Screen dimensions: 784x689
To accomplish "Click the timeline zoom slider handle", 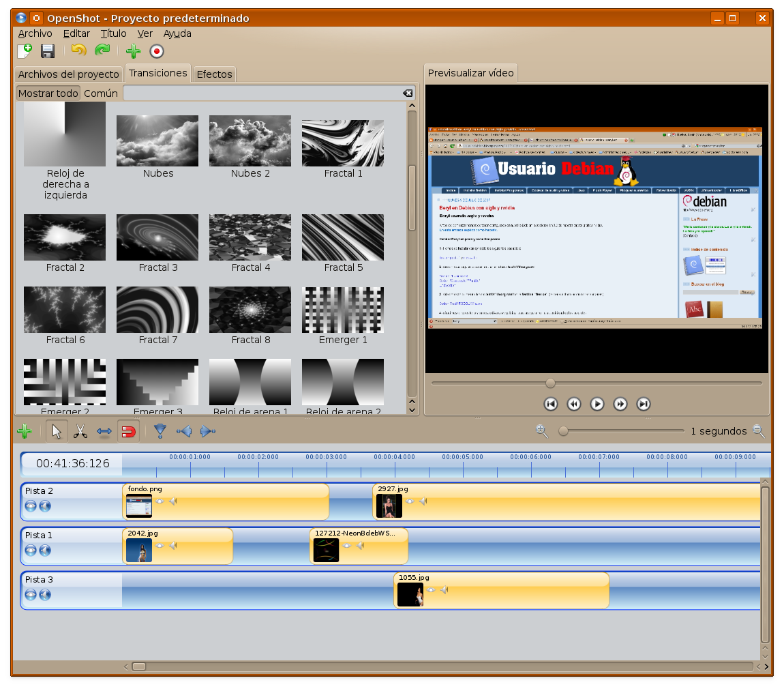I will pyautogui.click(x=564, y=431).
